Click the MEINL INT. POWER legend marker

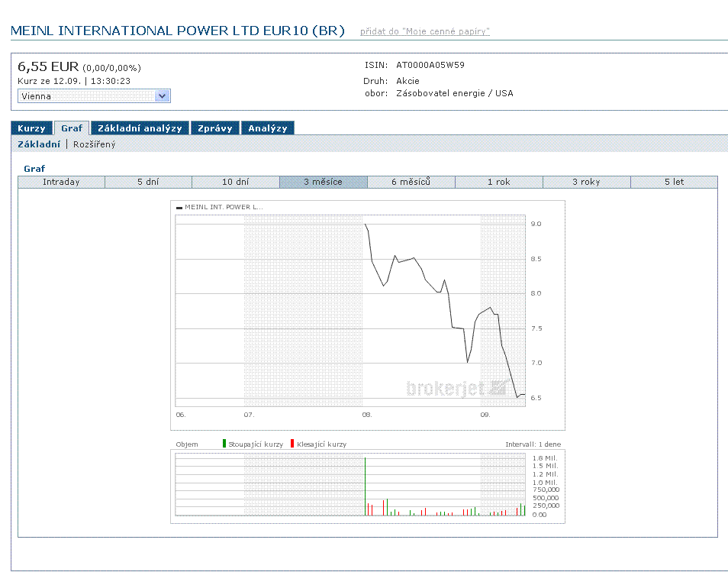(x=179, y=208)
